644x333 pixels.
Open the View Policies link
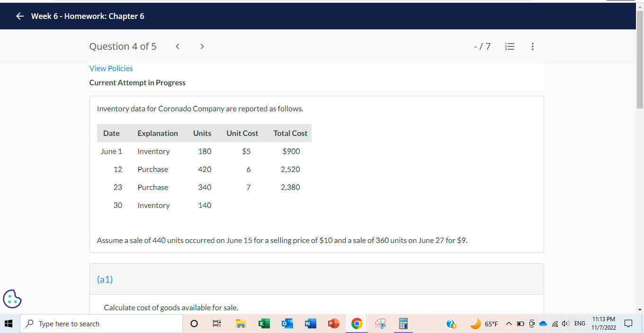coord(111,69)
